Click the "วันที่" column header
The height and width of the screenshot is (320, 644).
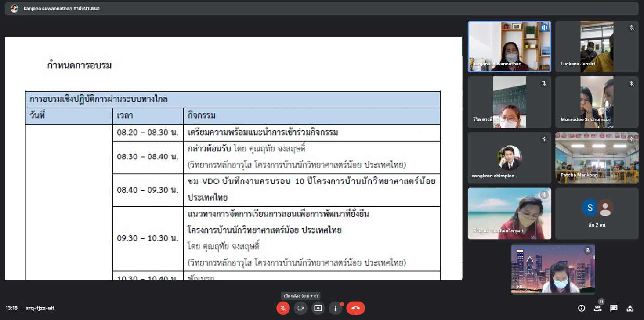click(x=37, y=115)
